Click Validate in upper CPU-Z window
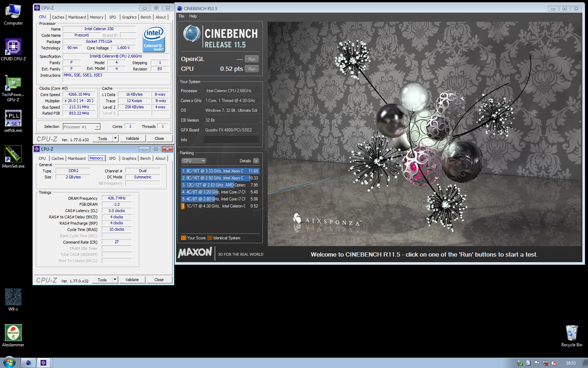This screenshot has width=588, height=368. (132, 138)
